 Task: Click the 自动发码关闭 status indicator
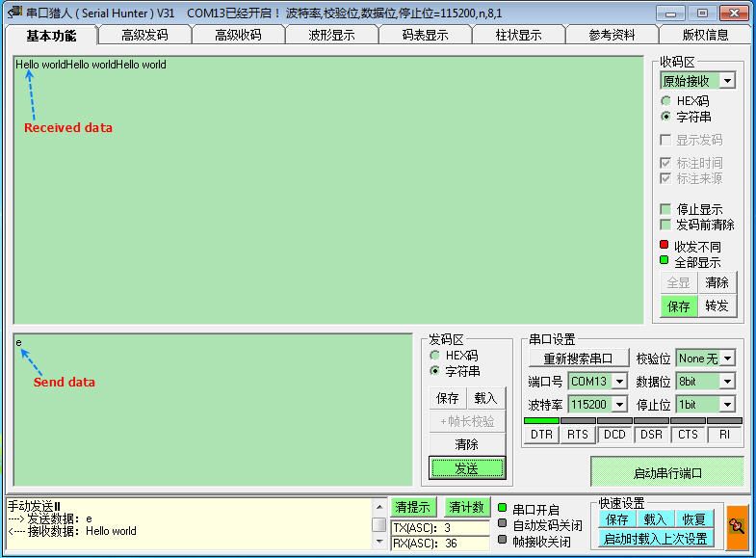click(x=503, y=523)
